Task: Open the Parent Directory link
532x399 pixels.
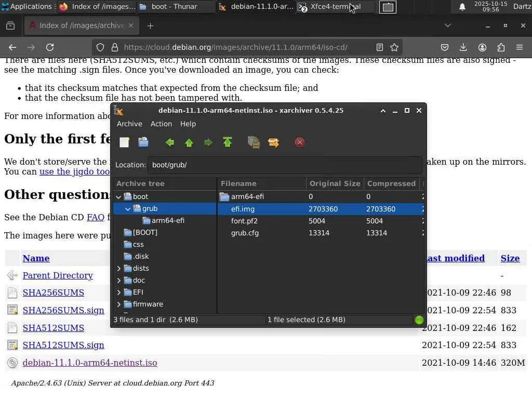Action: (x=58, y=275)
